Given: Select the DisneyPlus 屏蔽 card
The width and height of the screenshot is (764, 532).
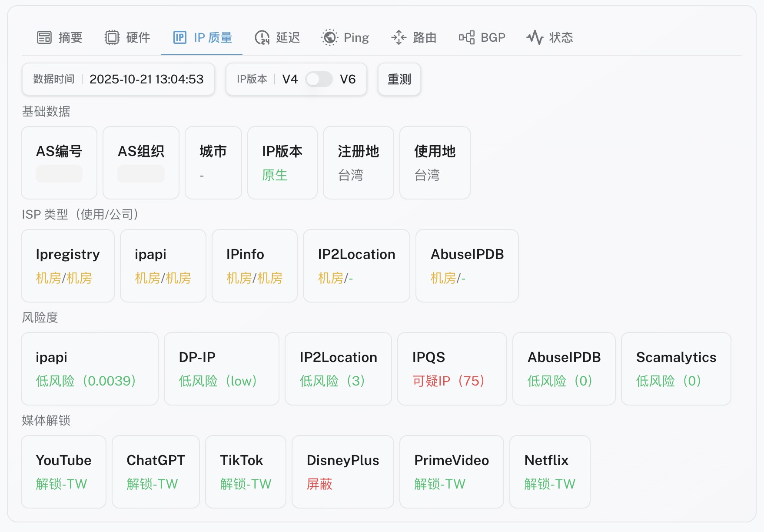Looking at the screenshot, I should pyautogui.click(x=342, y=472).
